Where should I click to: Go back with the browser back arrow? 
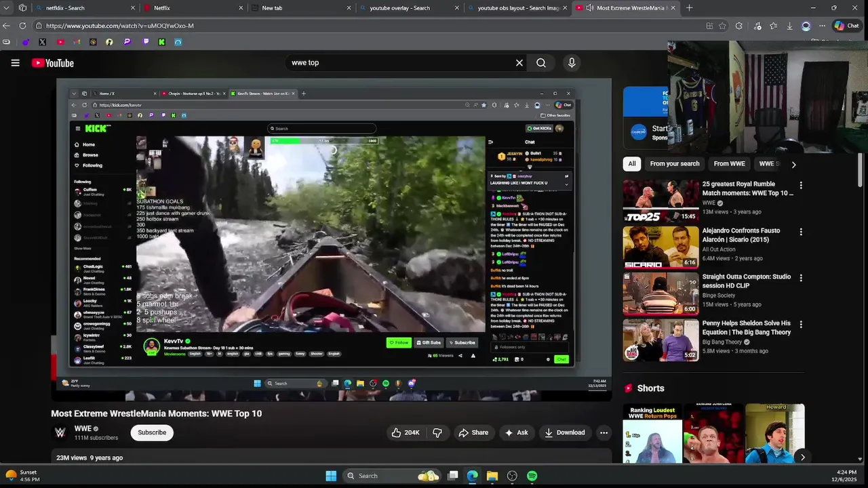(7, 26)
